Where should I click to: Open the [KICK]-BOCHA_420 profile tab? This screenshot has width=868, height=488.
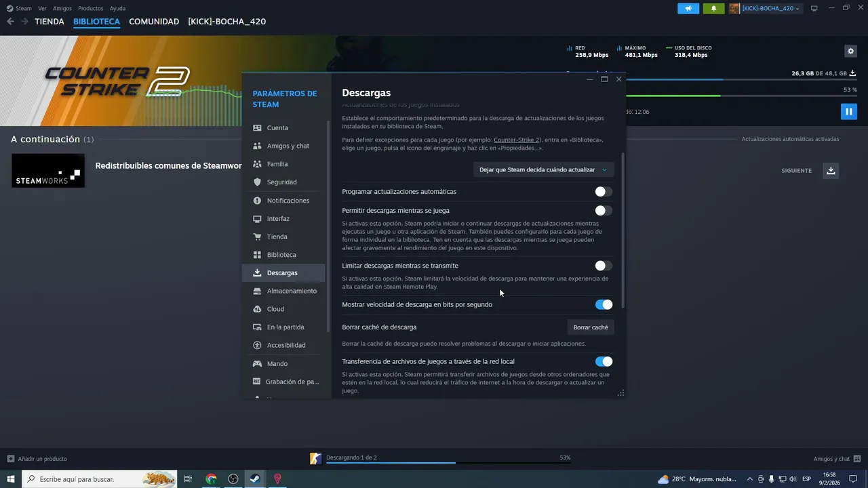point(227,22)
